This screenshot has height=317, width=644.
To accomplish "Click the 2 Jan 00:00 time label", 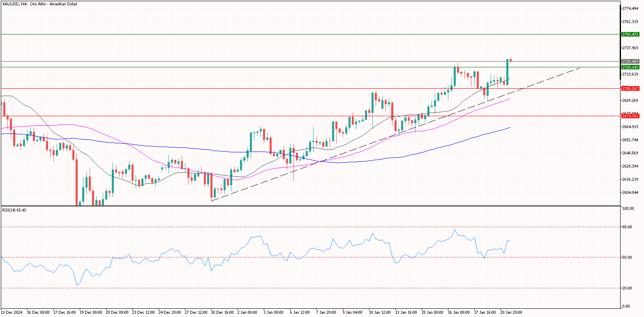I will (248, 312).
